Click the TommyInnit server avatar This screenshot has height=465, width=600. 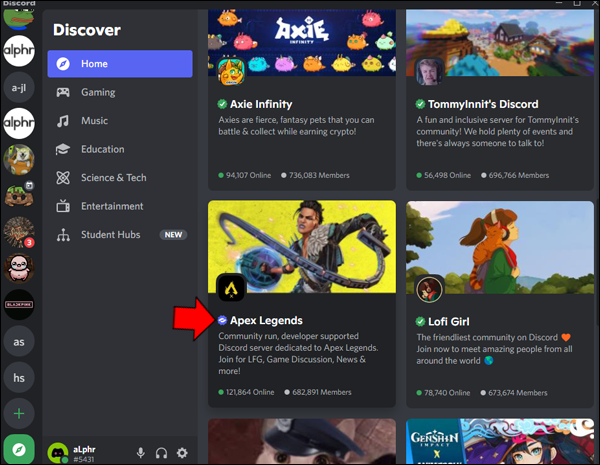[x=429, y=72]
